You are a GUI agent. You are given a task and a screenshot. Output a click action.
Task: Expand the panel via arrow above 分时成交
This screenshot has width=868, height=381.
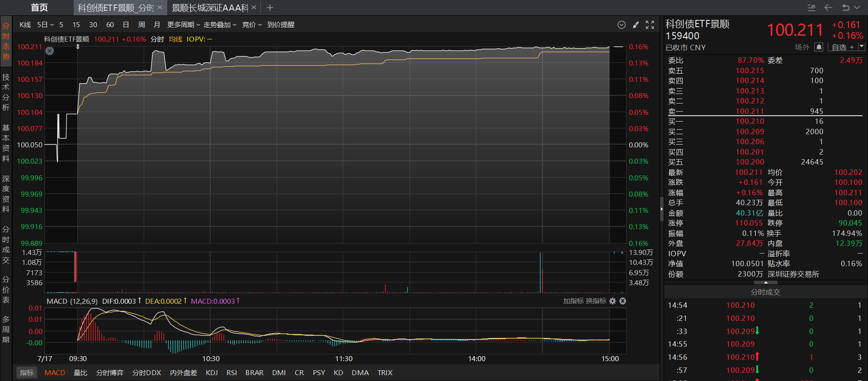[765, 282]
